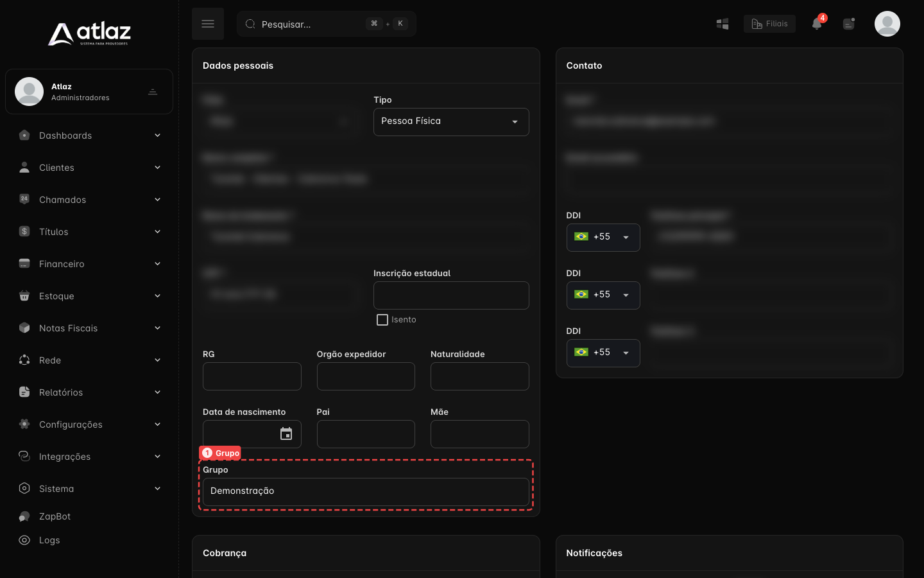Open the calendar picker for Data de nascimento

coord(286,434)
